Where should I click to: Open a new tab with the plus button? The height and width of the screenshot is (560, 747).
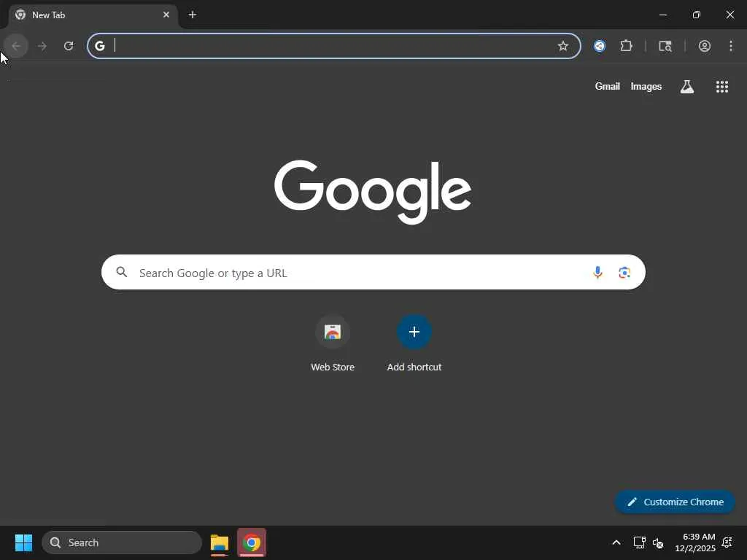click(x=193, y=15)
